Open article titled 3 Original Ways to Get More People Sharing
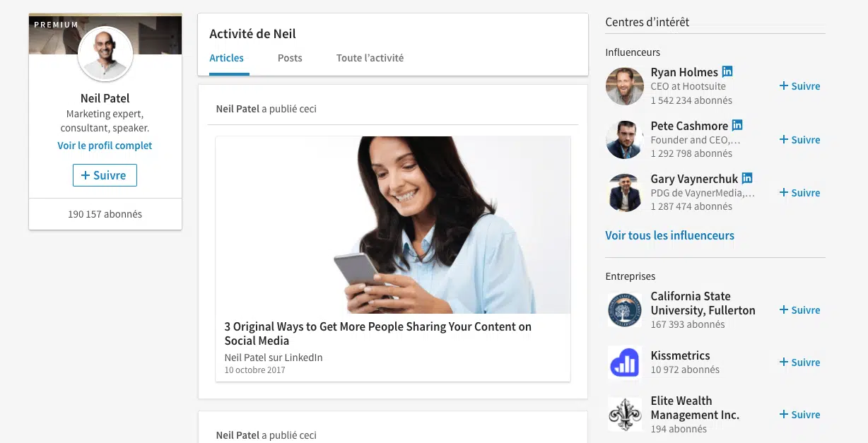The image size is (868, 443). [x=378, y=333]
